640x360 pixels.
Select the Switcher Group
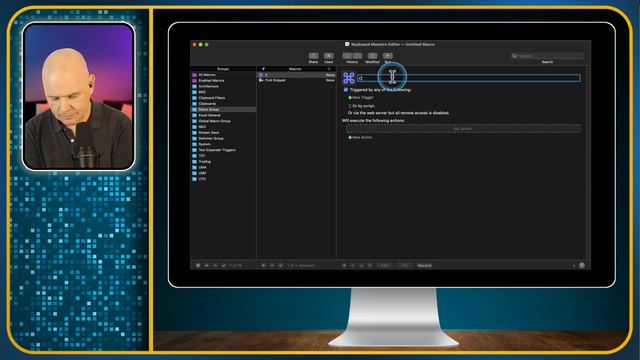click(x=224, y=138)
